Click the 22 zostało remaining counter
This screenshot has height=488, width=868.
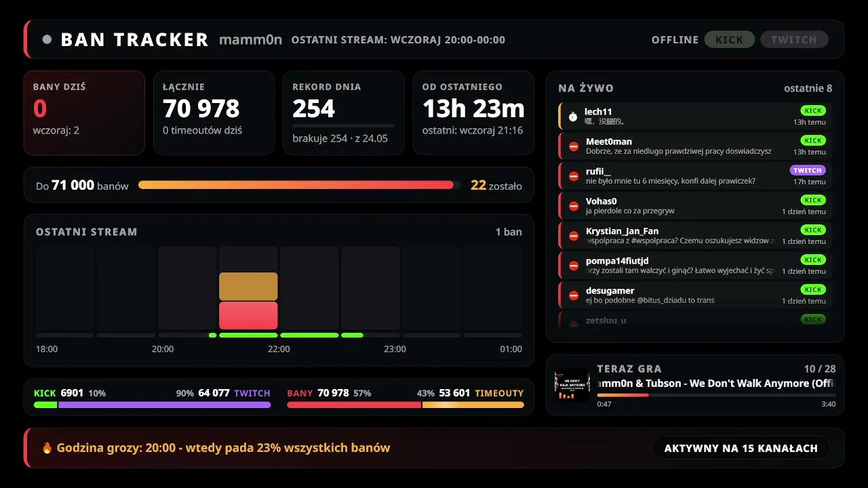[x=496, y=185]
